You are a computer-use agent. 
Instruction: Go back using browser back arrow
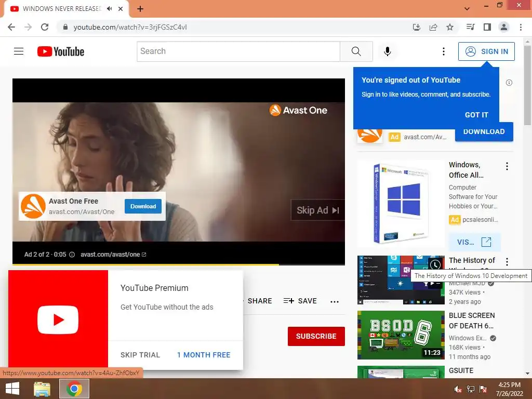11,27
